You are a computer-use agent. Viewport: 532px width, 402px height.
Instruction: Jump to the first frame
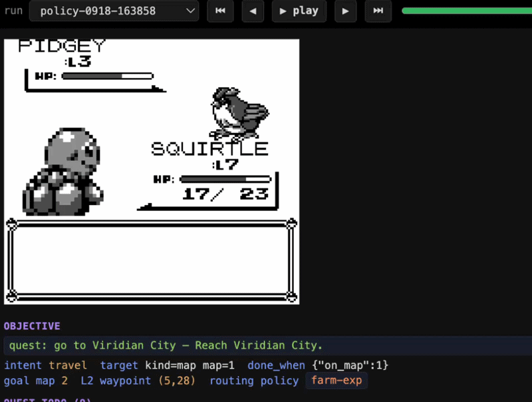pyautogui.click(x=220, y=11)
